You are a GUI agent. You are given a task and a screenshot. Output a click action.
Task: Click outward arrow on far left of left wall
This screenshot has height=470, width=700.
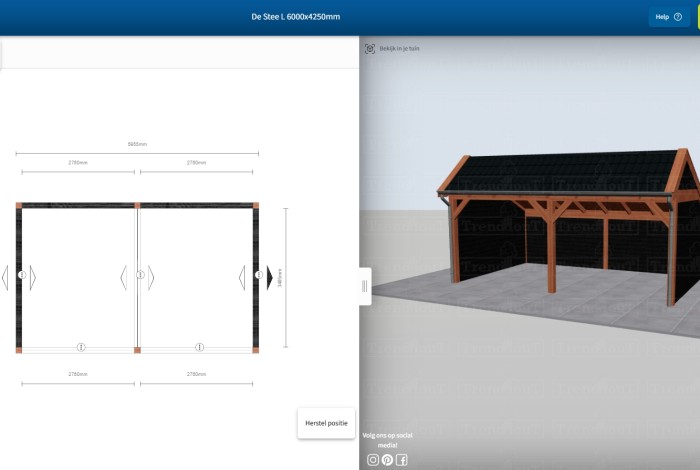coord(5,277)
